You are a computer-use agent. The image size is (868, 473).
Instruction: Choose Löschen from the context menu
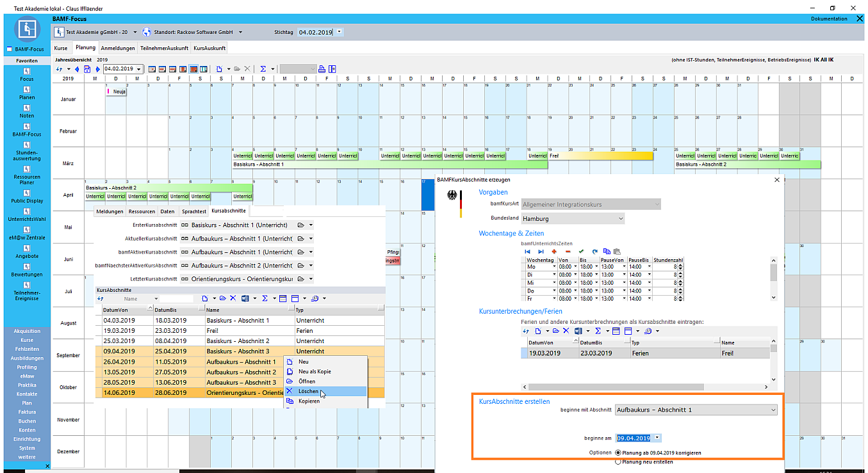(307, 391)
